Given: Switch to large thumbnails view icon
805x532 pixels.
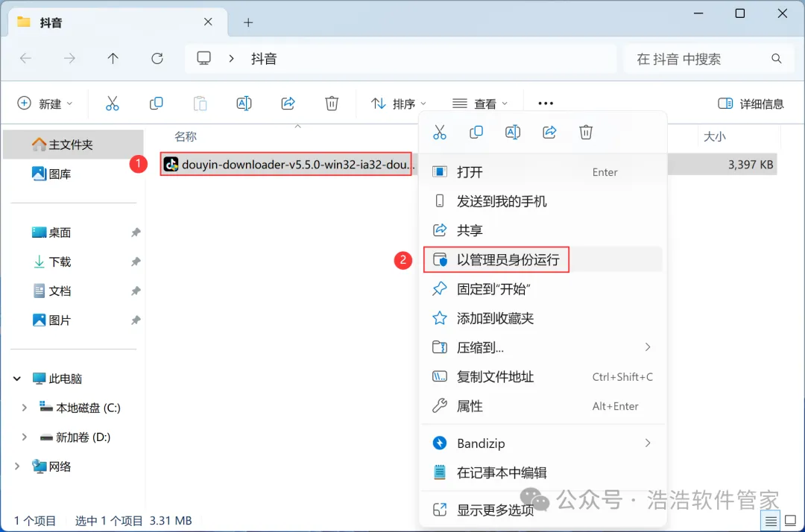Looking at the screenshot, I should pyautogui.click(x=791, y=522).
